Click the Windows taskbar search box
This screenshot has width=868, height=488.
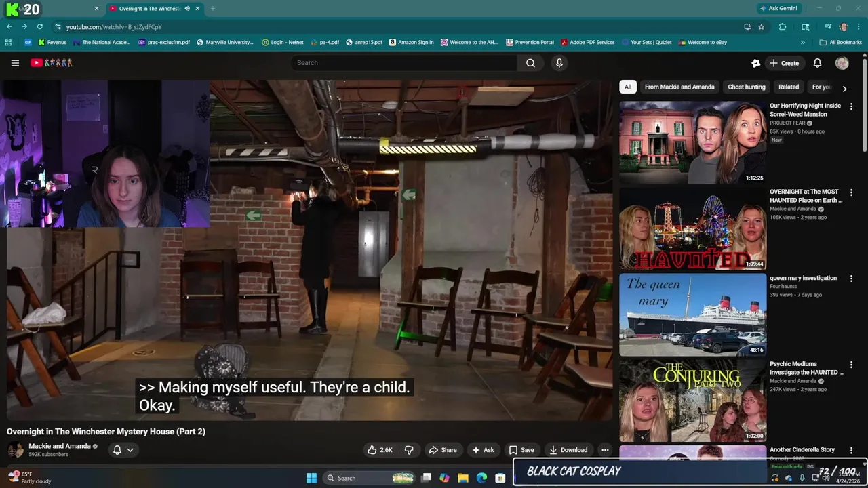370,478
